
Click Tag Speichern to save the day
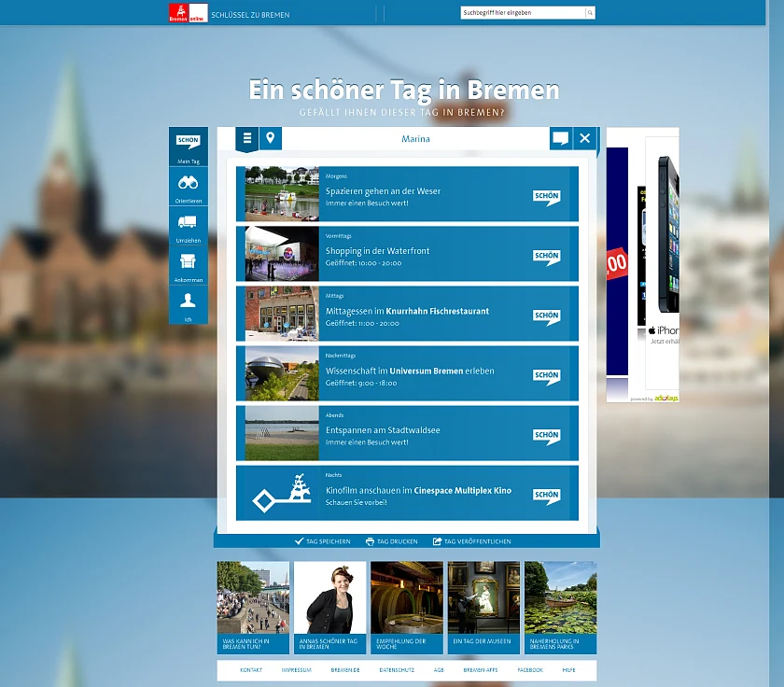(323, 541)
